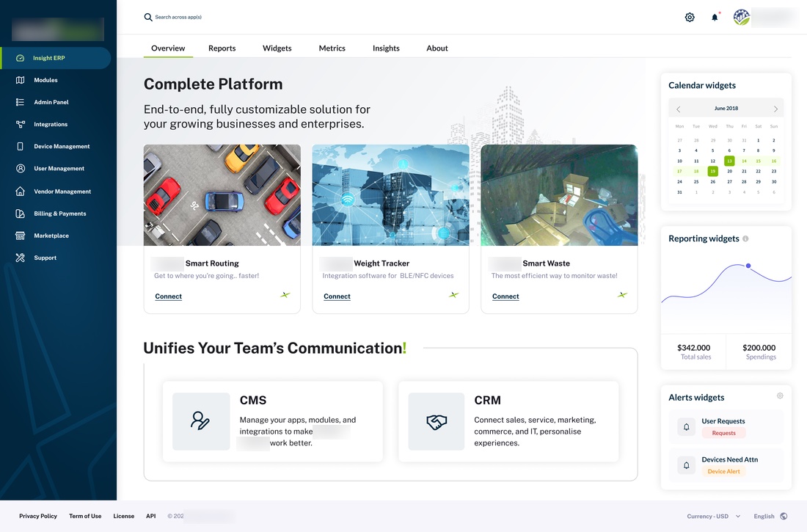Click the Billing & Payments icon
The height and width of the screenshot is (532, 807).
[20, 214]
